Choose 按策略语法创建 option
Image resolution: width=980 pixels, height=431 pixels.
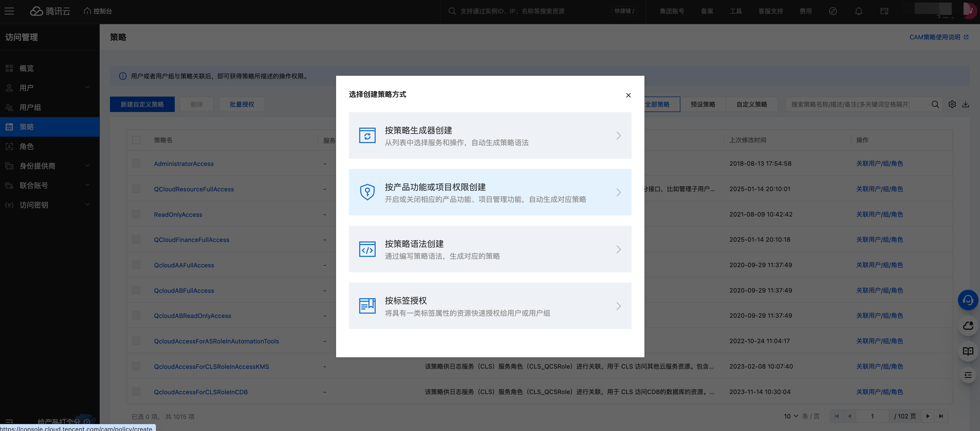tap(490, 249)
